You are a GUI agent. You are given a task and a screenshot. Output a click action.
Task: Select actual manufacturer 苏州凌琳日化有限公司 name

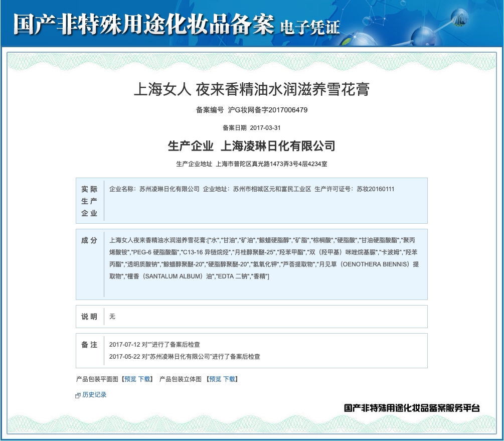point(170,189)
